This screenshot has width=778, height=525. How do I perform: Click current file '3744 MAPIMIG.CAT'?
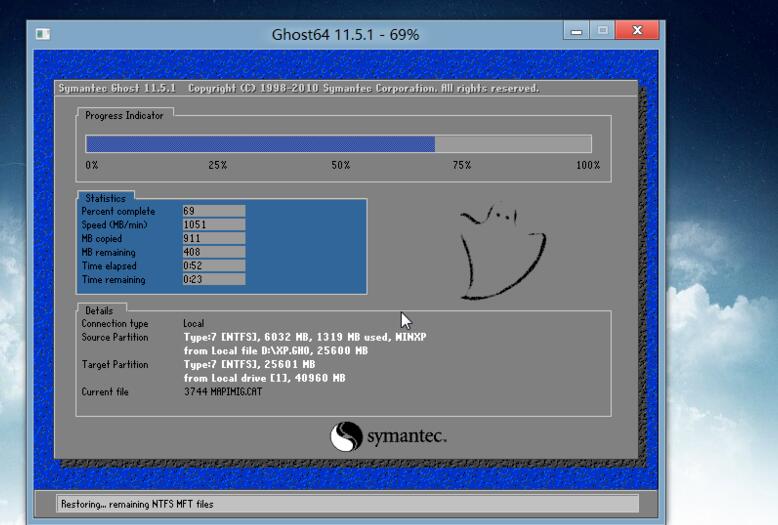pyautogui.click(x=223, y=392)
